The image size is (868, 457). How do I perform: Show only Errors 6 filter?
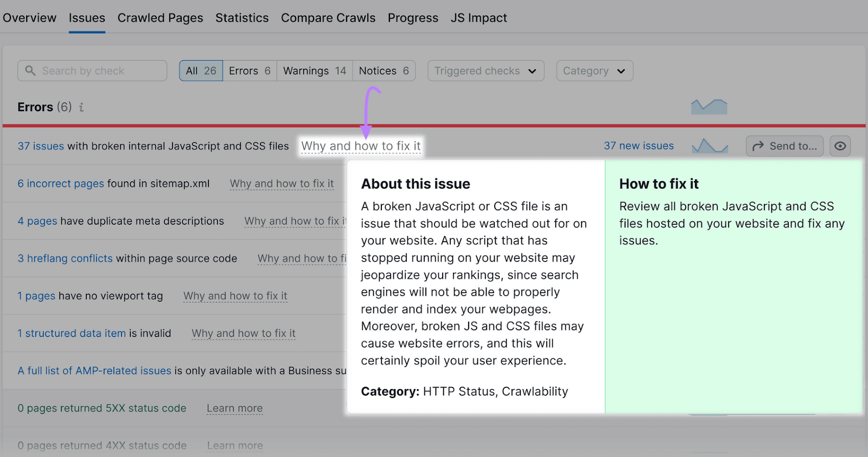[250, 71]
